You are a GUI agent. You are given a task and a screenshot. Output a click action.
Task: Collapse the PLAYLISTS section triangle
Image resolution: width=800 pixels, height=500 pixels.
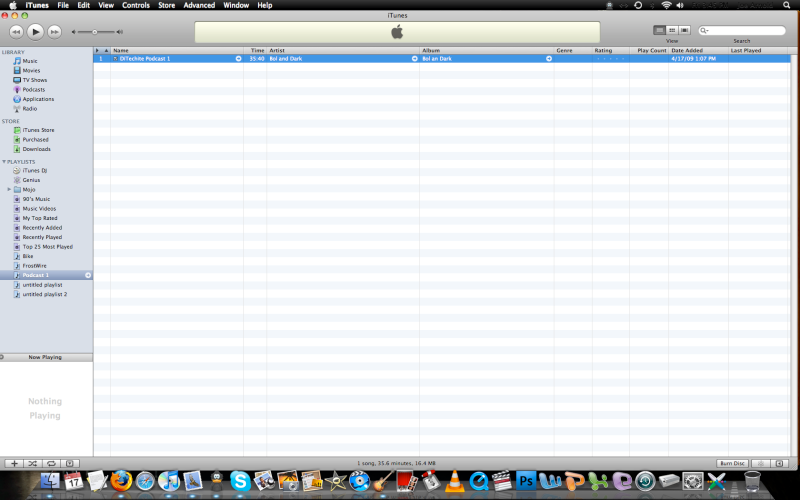click(x=4, y=162)
